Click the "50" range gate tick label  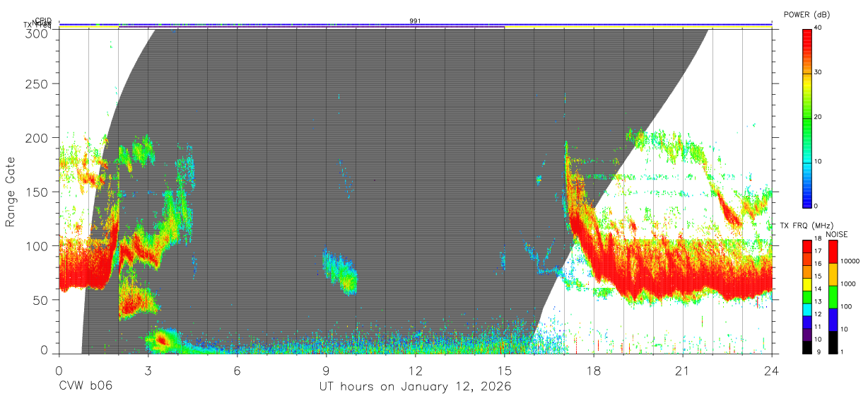40,300
